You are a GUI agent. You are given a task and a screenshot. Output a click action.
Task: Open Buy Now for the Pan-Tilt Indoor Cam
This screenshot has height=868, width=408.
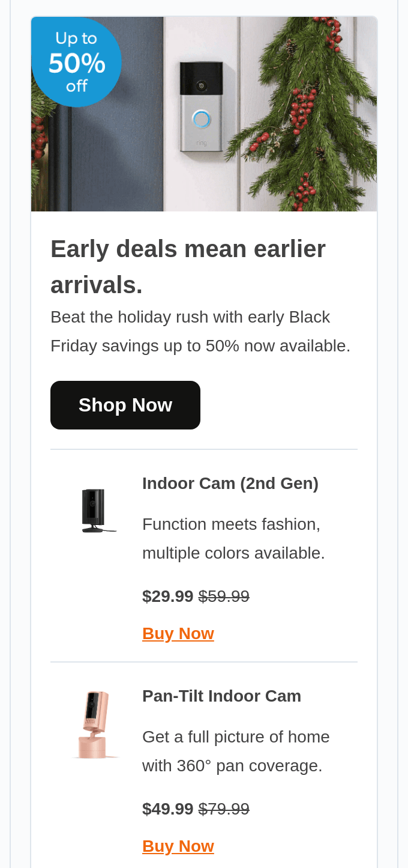coord(178,846)
